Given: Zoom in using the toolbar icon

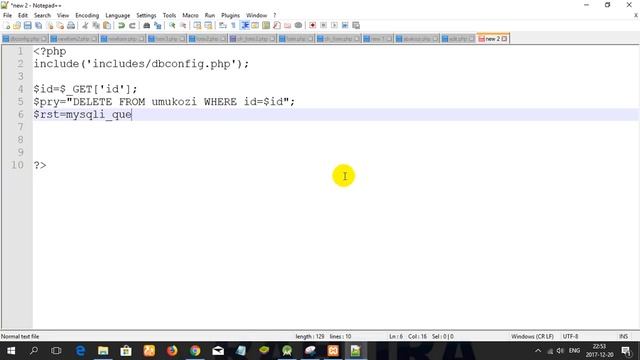Looking at the screenshot, I should [x=172, y=25].
